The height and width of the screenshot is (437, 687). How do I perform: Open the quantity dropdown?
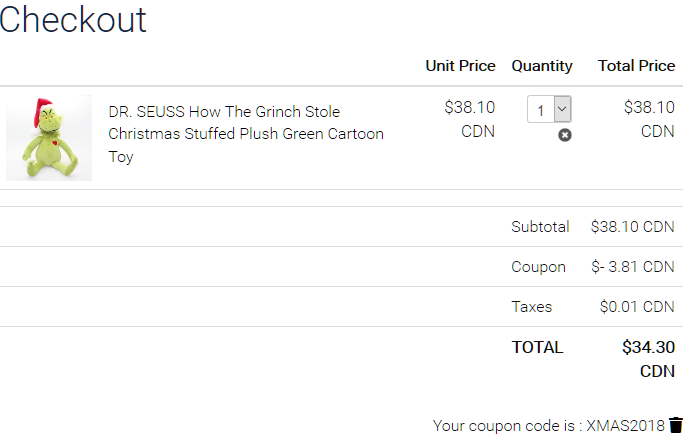tap(549, 109)
